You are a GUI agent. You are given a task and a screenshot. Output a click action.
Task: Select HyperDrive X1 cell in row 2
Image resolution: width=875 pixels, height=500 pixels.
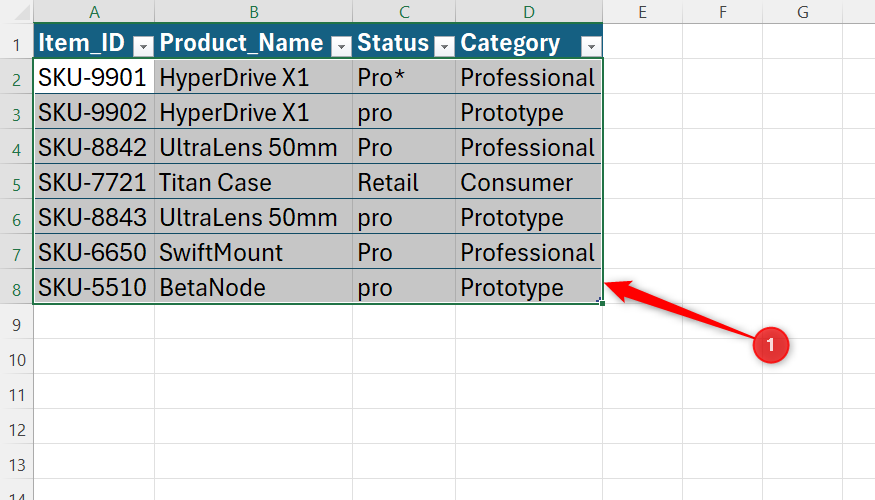[254, 76]
